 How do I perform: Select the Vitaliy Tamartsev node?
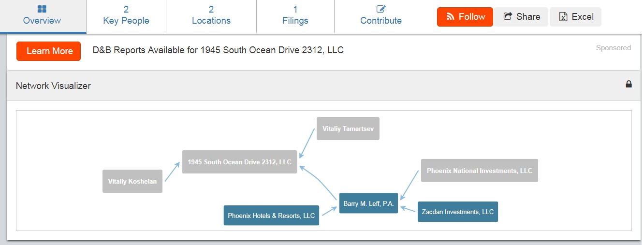(348, 129)
